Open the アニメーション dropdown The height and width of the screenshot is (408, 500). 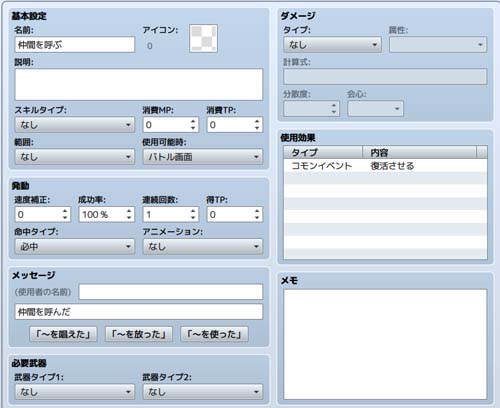tap(203, 247)
